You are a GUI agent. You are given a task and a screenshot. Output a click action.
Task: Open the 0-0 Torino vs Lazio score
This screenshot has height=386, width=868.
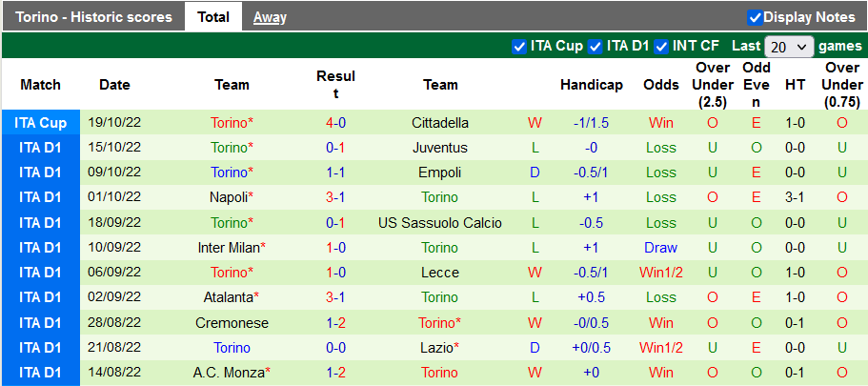(x=335, y=348)
